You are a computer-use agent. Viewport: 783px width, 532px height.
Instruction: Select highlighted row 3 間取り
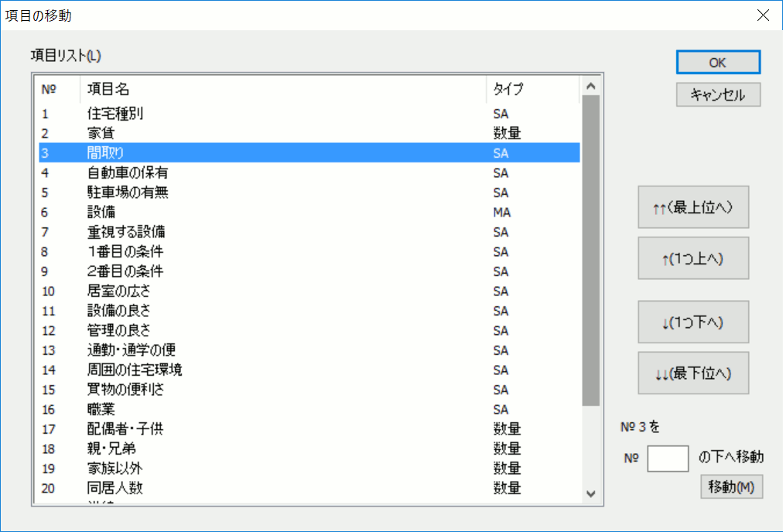(309, 152)
